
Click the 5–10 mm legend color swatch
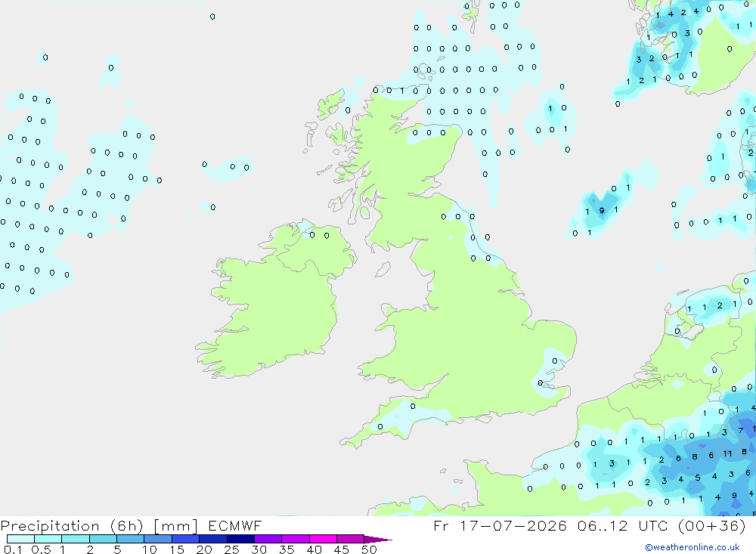[131, 539]
